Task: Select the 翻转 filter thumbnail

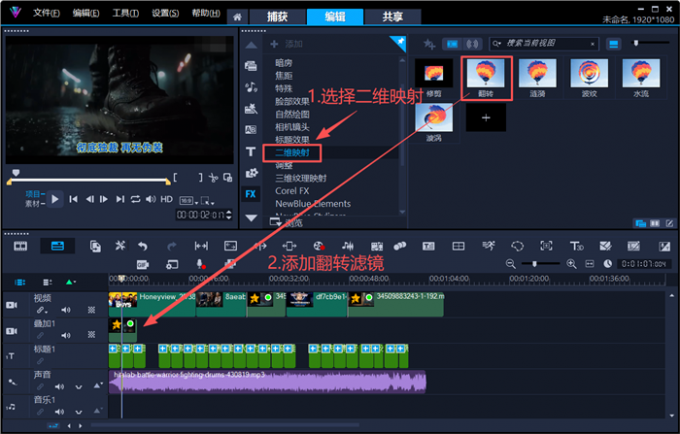Action: [x=486, y=78]
